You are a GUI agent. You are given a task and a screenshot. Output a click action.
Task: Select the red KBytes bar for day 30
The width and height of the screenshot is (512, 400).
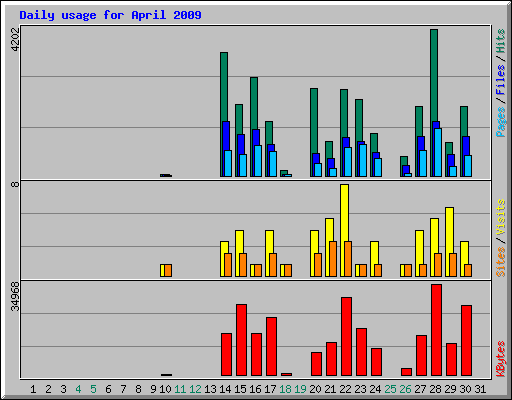coord(466,340)
